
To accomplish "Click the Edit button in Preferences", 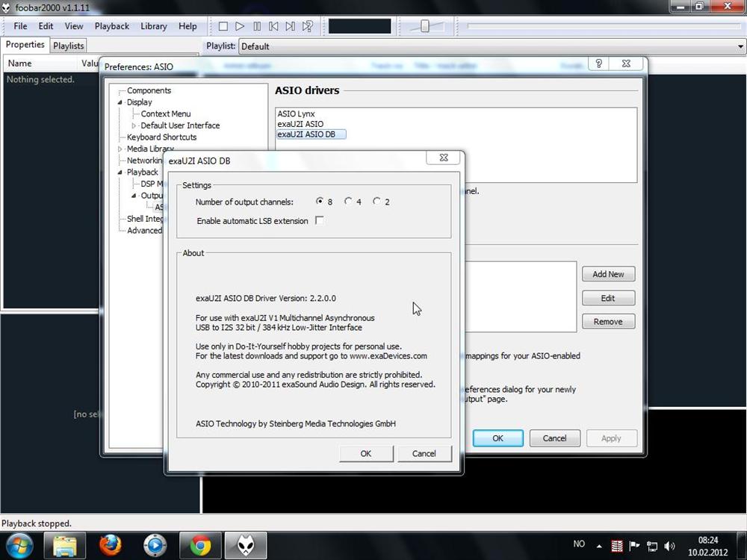I will (608, 298).
